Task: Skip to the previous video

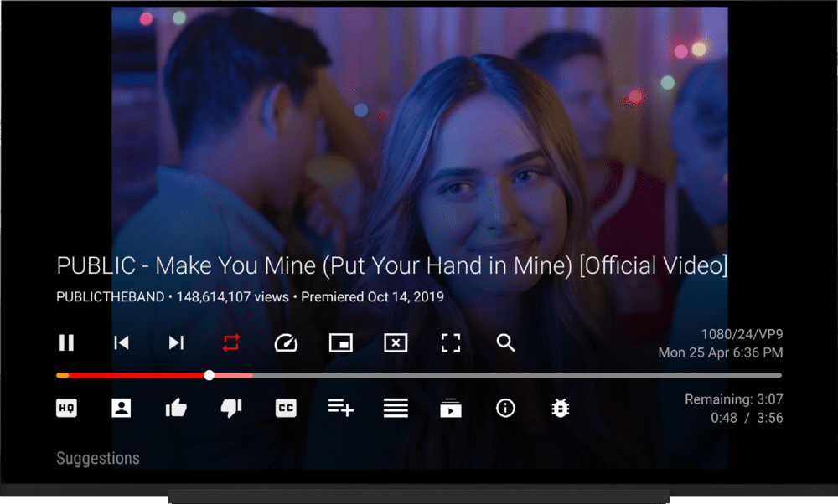Action: point(122,342)
